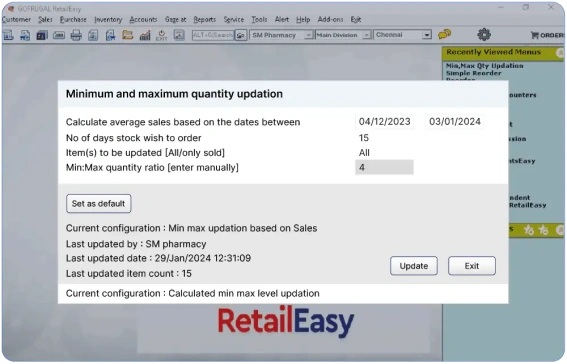The width and height of the screenshot is (567, 364).
Task: Open the Sales menu
Action: click(45, 20)
